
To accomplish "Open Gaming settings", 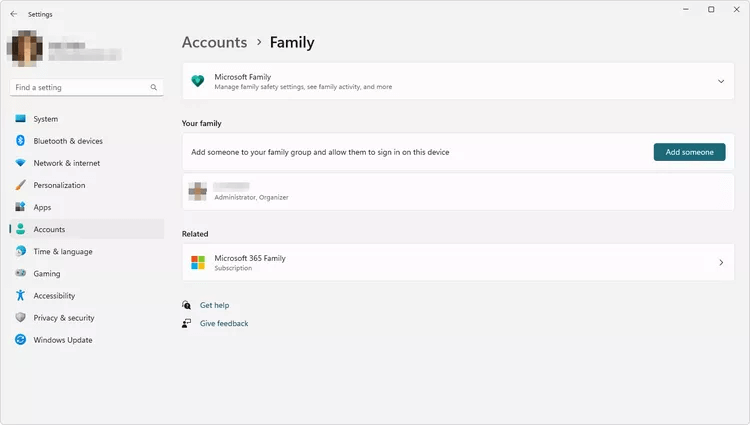I will tap(87, 273).
